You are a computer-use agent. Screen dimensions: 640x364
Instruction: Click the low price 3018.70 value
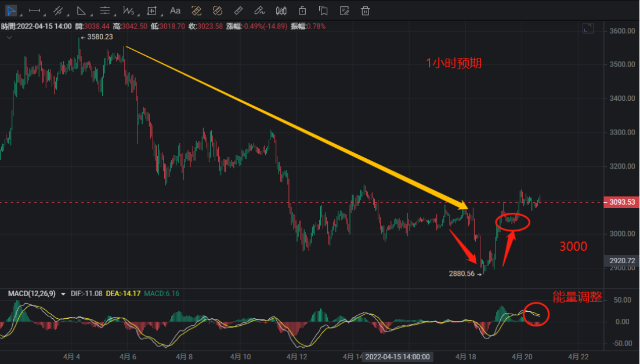[x=172, y=26]
